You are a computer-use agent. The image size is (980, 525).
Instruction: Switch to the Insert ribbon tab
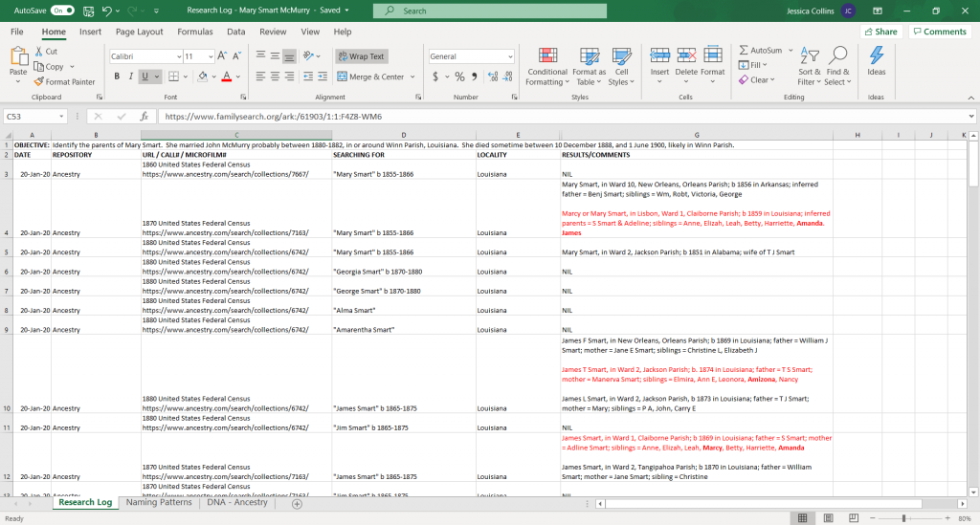point(90,32)
